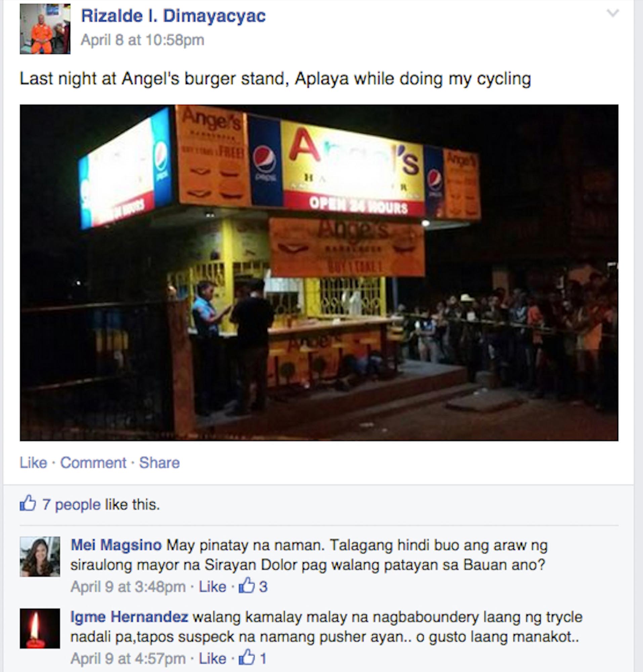Open the April 8 at 10:58pm timestamp
Image resolution: width=643 pixels, height=672 pixels.
(142, 40)
